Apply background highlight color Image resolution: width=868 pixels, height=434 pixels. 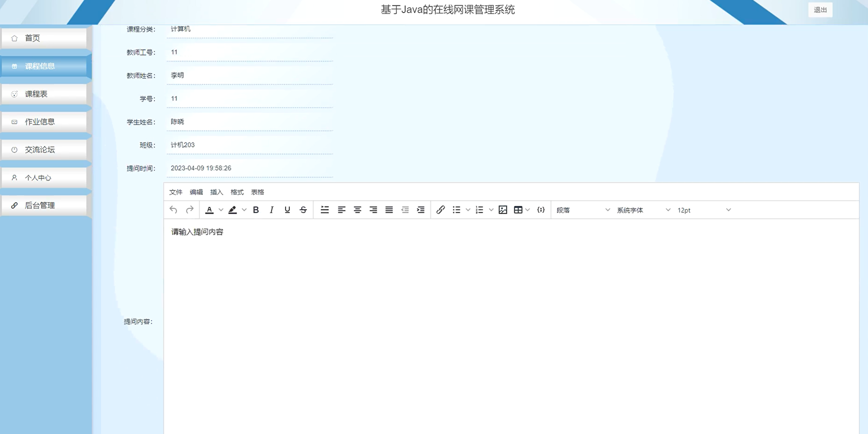(233, 210)
